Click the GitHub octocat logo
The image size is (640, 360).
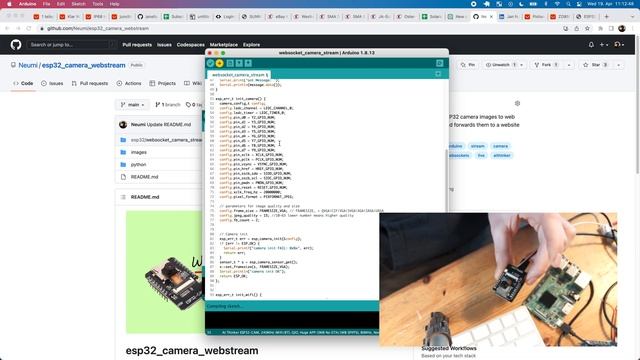tap(16, 44)
